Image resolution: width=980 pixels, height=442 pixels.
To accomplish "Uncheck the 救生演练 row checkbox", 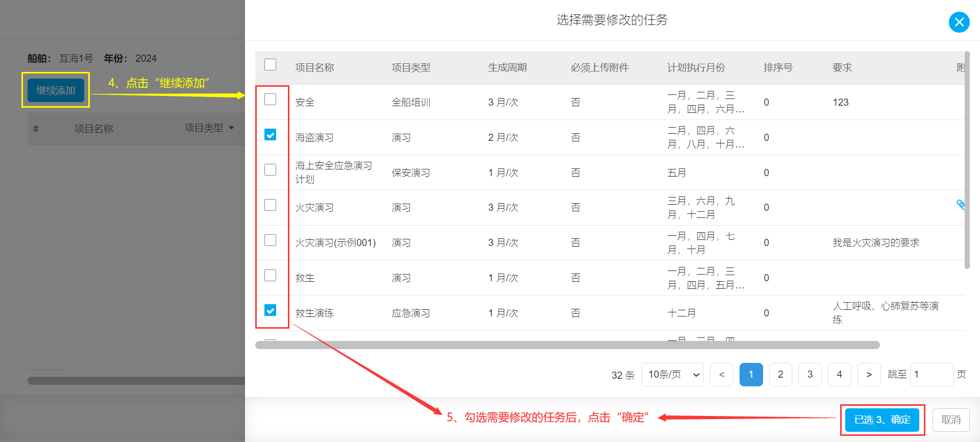I will 270,310.
